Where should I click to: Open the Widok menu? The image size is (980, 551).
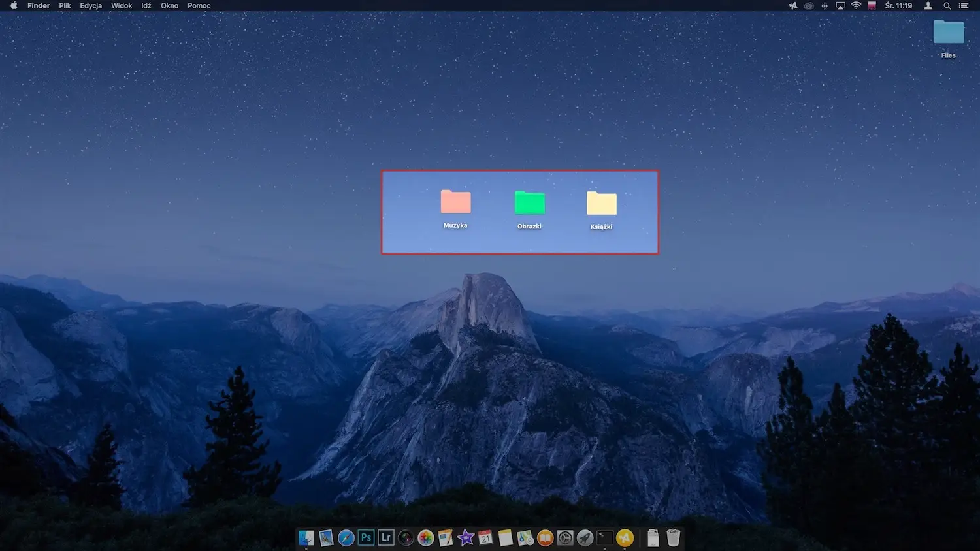tap(122, 5)
